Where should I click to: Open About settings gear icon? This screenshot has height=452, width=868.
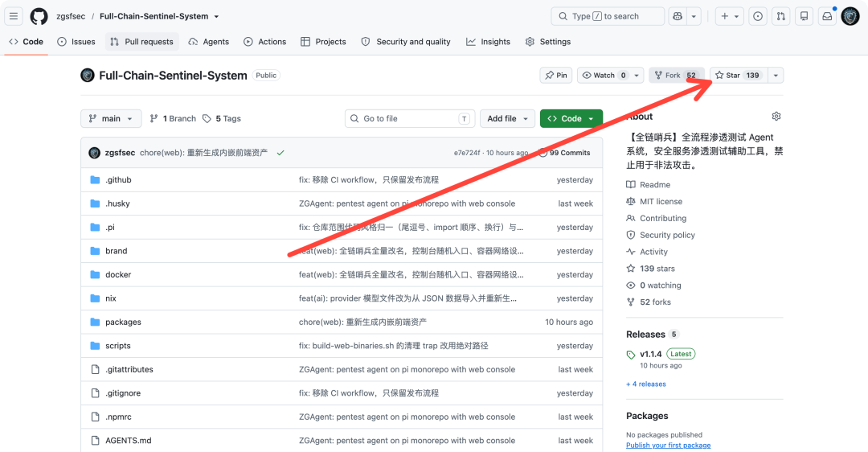(x=776, y=117)
